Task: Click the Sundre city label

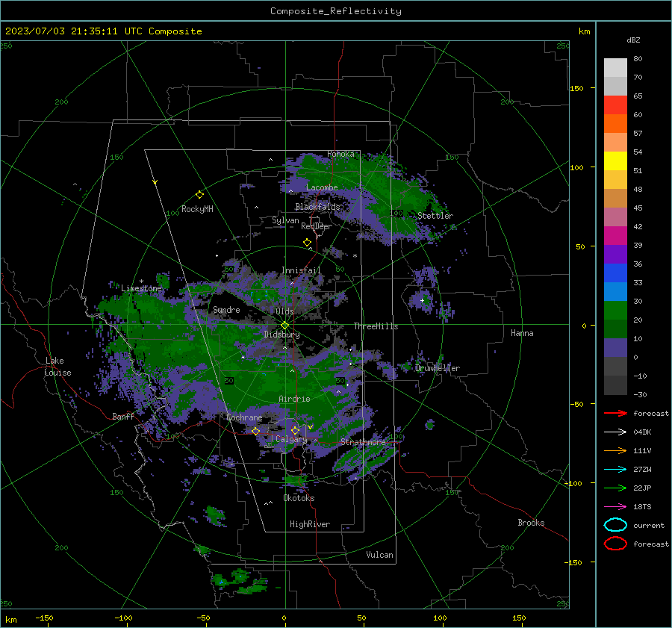Action: (226, 309)
